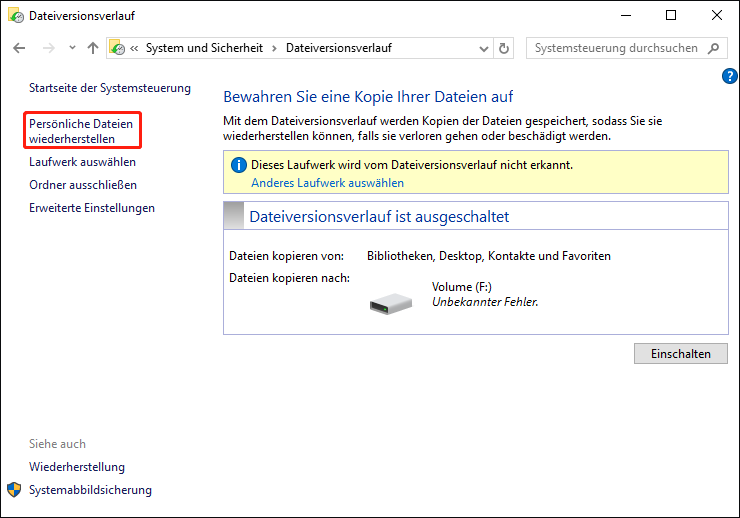
Task: Click the Dateiversionsverlauf title bar icon
Action: point(16,15)
